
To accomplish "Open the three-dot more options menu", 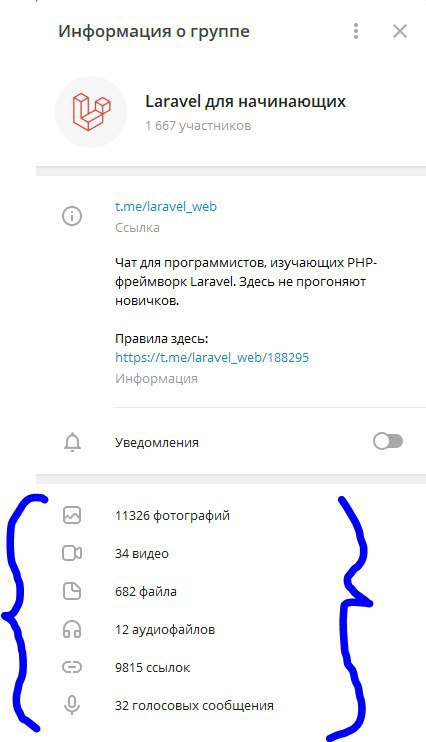I will [x=356, y=31].
